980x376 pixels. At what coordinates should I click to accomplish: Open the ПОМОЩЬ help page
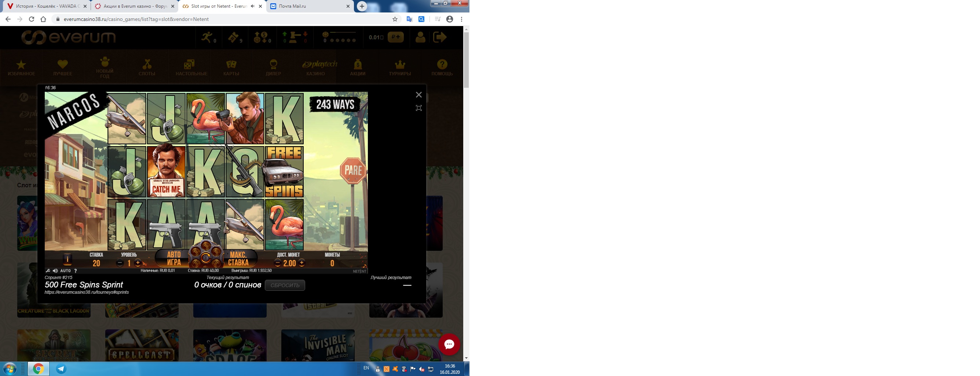[x=442, y=68]
